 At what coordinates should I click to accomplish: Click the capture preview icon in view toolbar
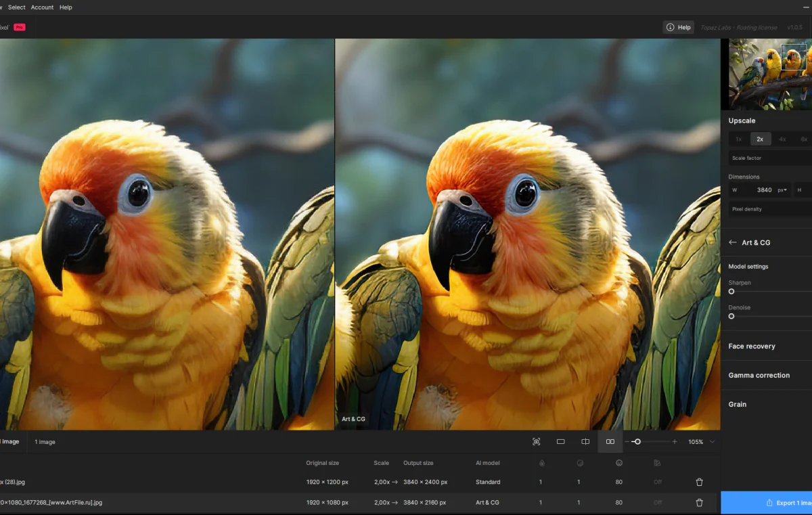point(537,442)
